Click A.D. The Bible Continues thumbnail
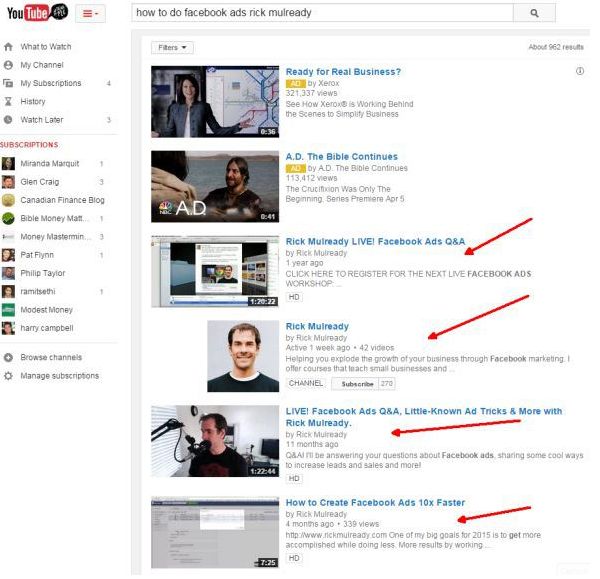Screen dimensions: 600x579 pos(215,186)
